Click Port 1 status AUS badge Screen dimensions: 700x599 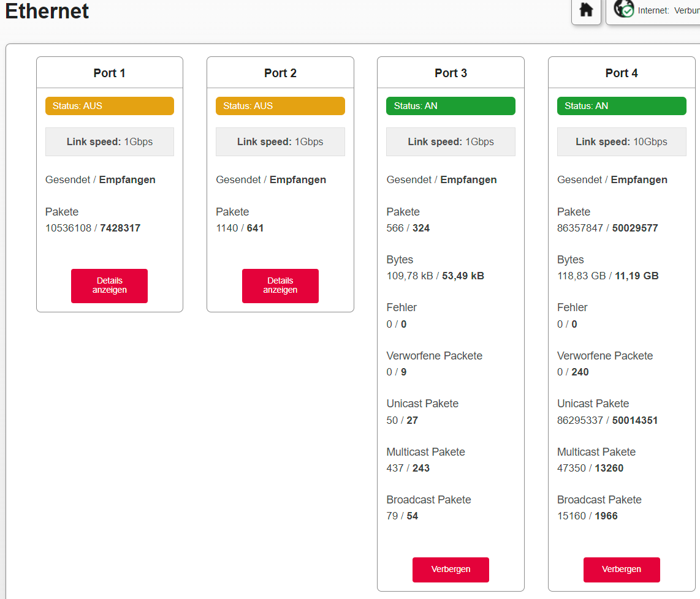[x=110, y=106]
